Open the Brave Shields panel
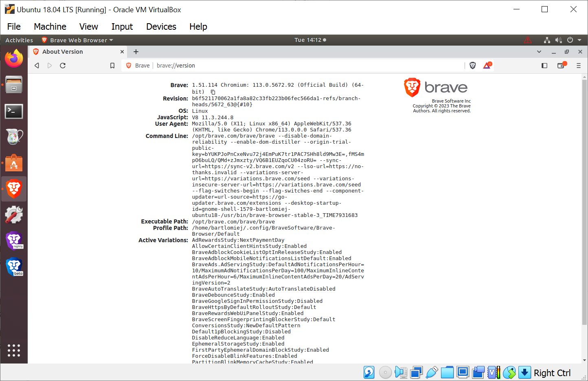 click(472, 65)
